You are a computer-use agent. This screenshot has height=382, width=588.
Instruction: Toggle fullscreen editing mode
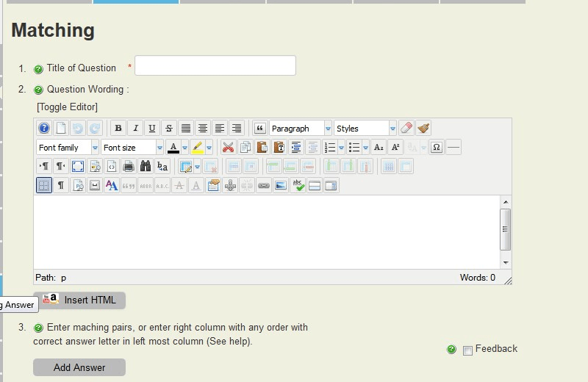(78, 167)
